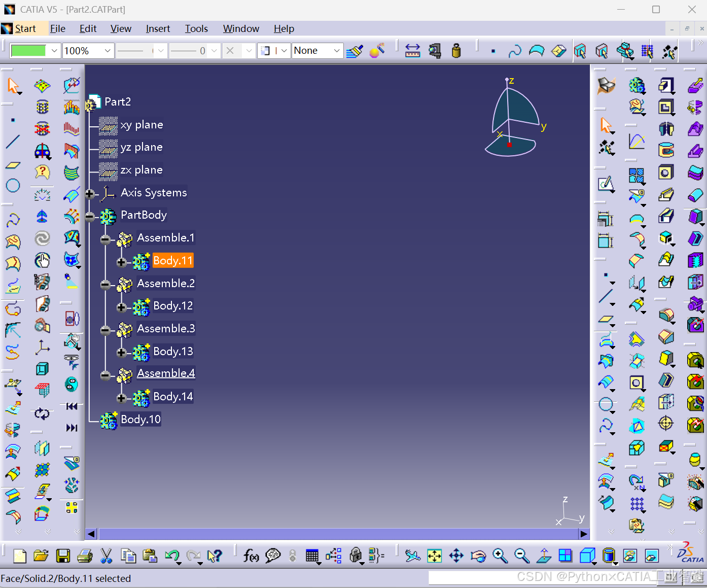Open the File menu
This screenshot has width=707, height=588.
(58, 29)
